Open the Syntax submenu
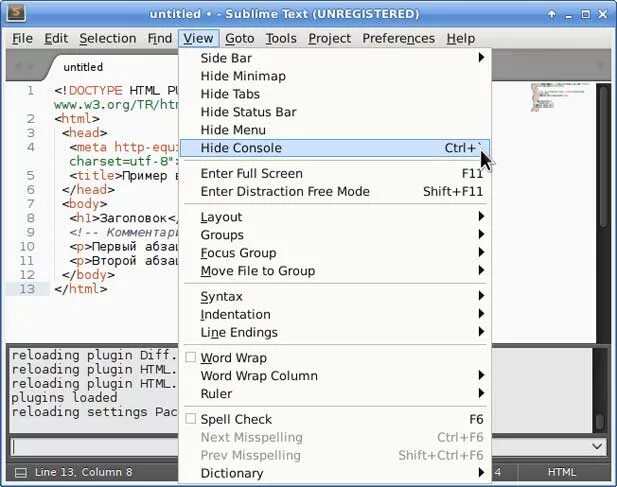The image size is (617, 487). (x=334, y=296)
